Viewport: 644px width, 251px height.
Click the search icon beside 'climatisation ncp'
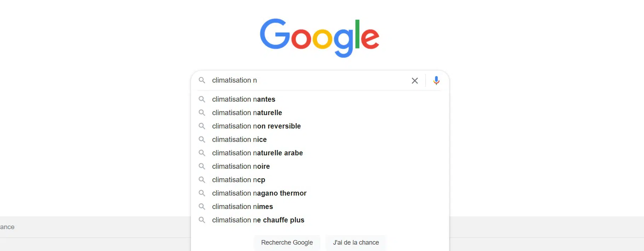(202, 180)
